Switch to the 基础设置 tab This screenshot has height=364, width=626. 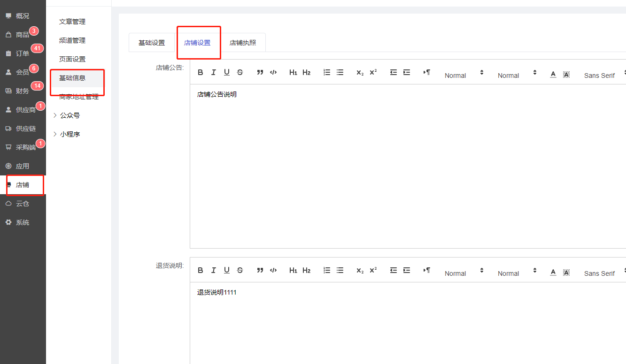[152, 43]
